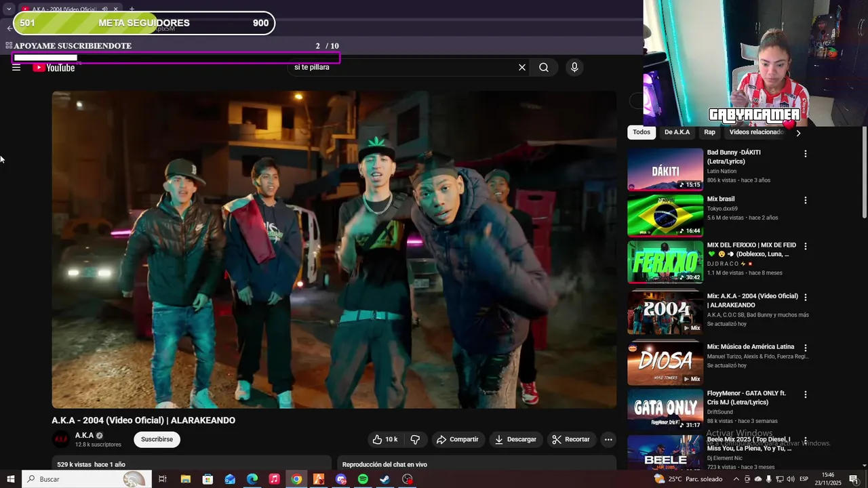Screen dimensions: 868x488
Task: Open a new browser tab with plus
Action: point(132,9)
